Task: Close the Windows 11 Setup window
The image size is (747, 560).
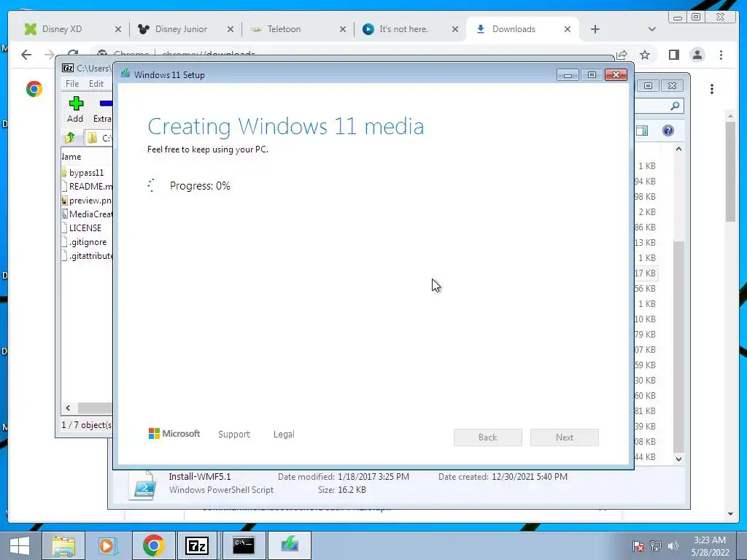Action: point(616,75)
